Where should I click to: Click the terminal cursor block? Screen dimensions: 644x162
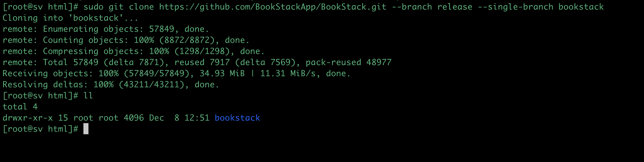click(86, 129)
